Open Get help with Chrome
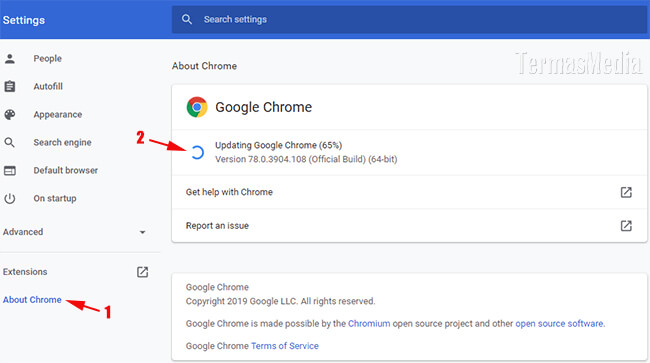The height and width of the screenshot is (363, 650). pos(409,192)
